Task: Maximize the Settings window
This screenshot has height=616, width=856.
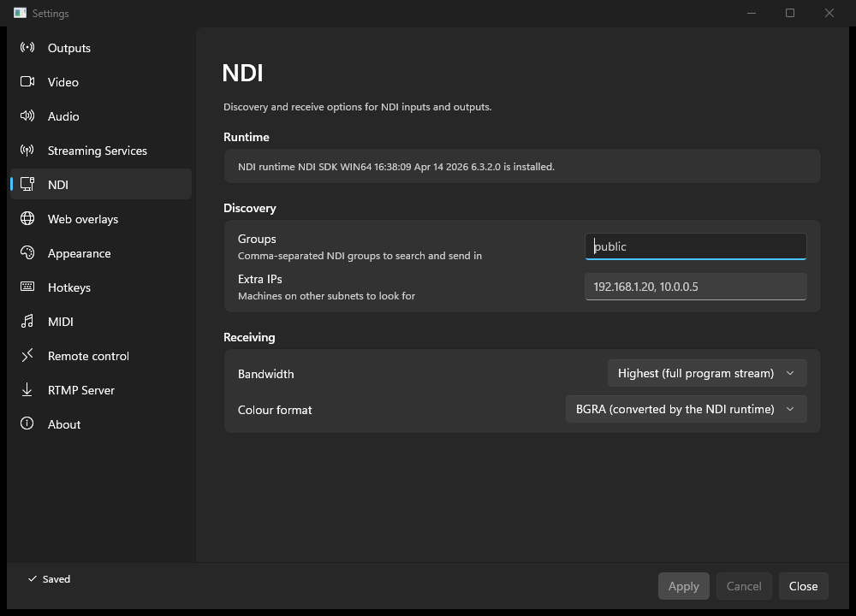Action: pos(790,13)
